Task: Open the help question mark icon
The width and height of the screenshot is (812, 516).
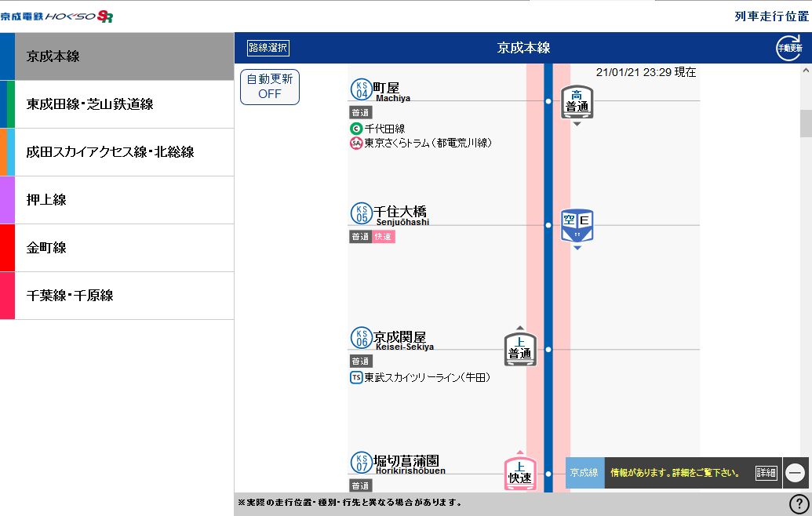Action: tap(799, 503)
